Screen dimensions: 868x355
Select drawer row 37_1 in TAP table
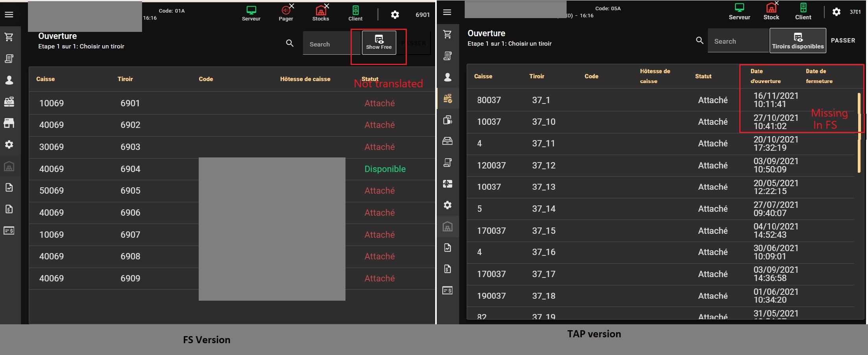(661, 100)
